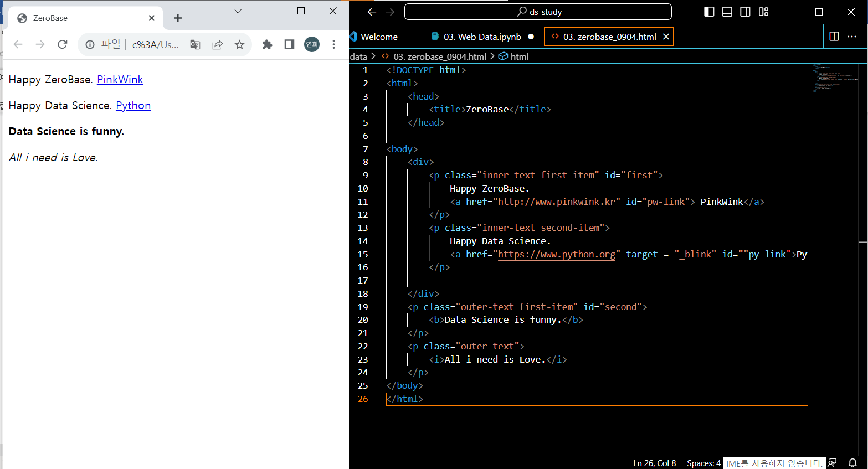The height and width of the screenshot is (469, 868).
Task: Close the 03. zerobase_0904.html editor tab
Action: 666,37
